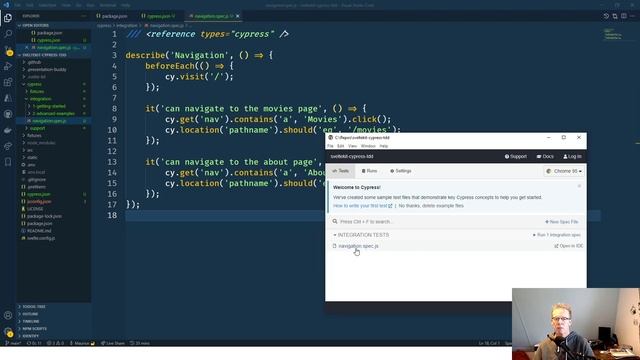640x360 pixels.
Task: Open Docs in the Cypress header
Action: 545,156
